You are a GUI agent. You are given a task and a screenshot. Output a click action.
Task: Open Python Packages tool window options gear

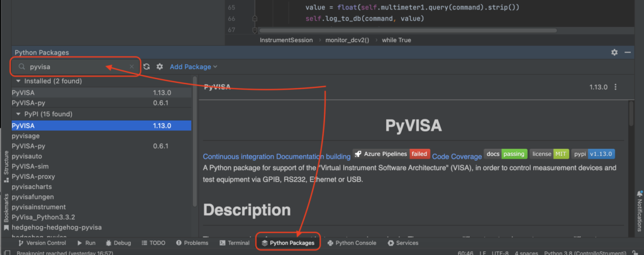click(614, 52)
